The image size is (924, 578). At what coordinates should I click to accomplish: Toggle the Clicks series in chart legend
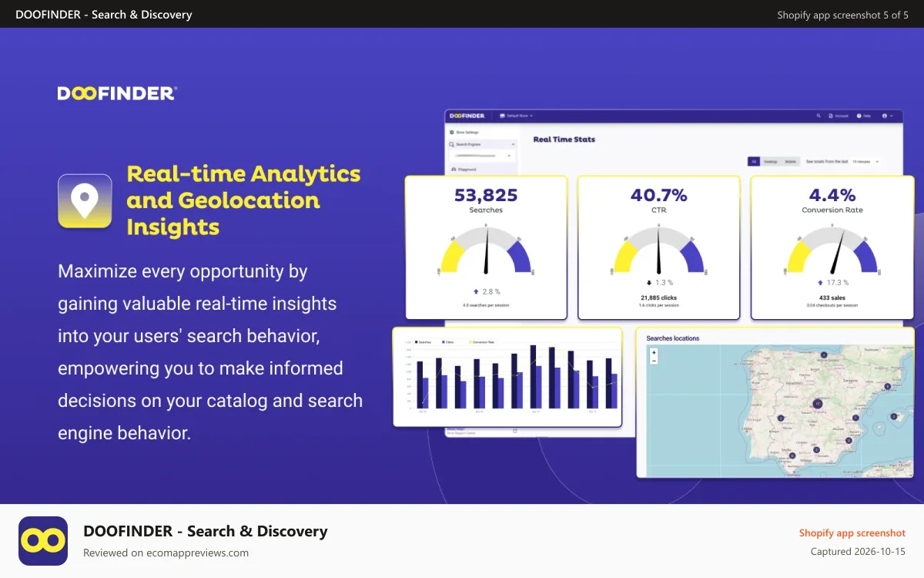447,342
